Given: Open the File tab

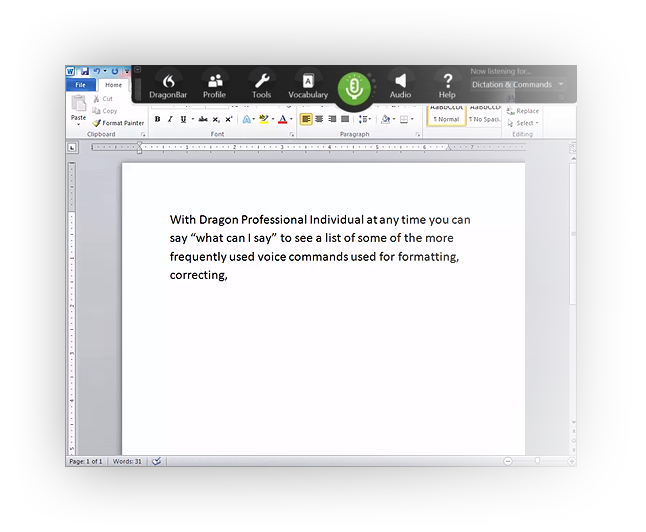Looking at the screenshot, I should 81,85.
